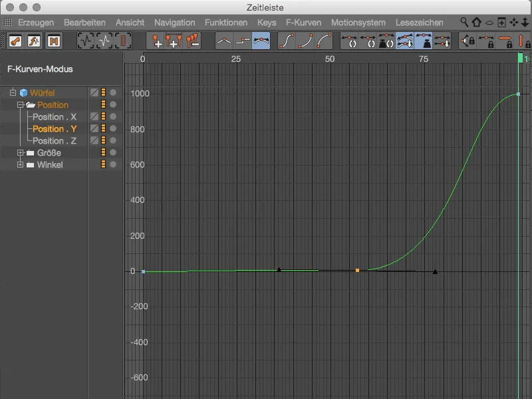Select the Position . Z track
Image resolution: width=532 pixels, height=399 pixels.
[x=55, y=141]
